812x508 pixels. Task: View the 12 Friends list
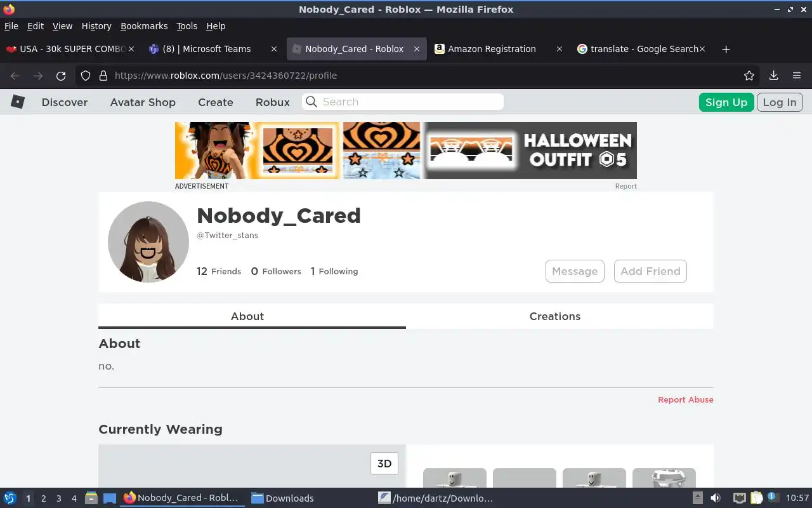coord(219,271)
